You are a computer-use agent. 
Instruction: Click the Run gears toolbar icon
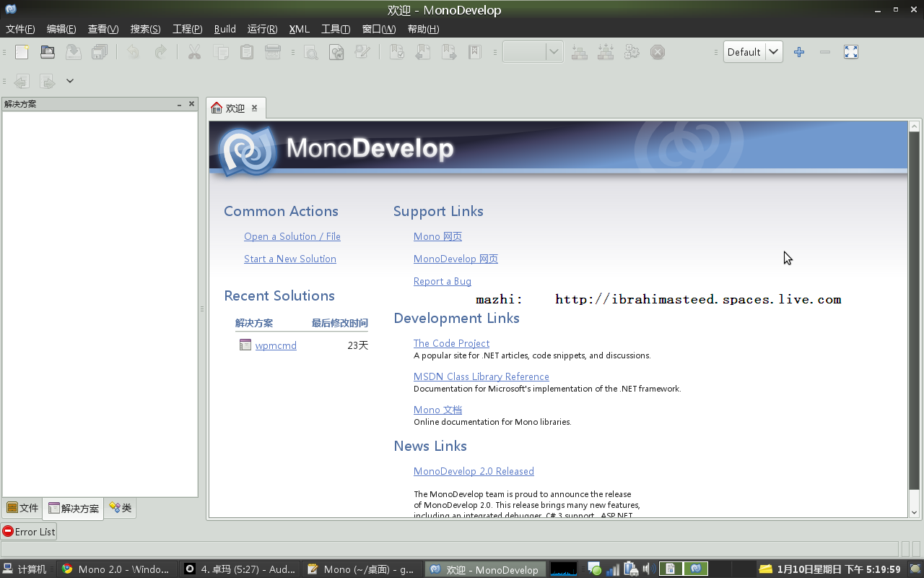632,52
